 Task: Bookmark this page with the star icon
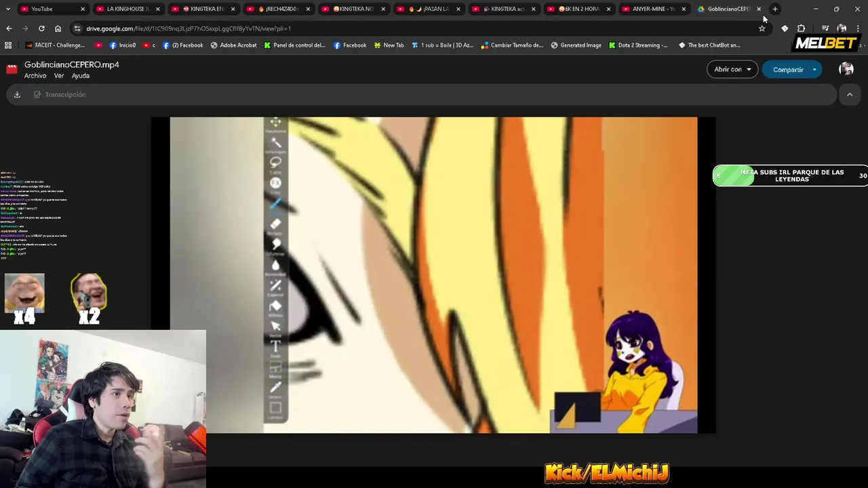click(762, 28)
